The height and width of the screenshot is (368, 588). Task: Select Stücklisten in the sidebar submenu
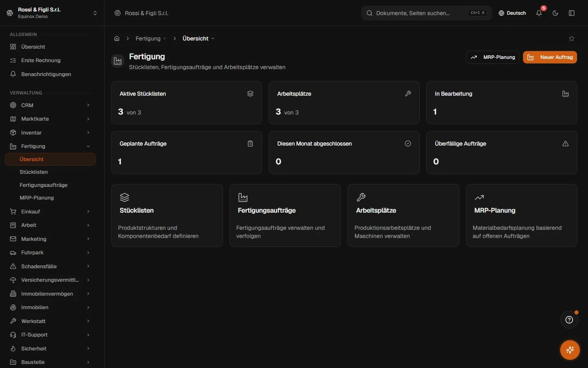click(50, 172)
